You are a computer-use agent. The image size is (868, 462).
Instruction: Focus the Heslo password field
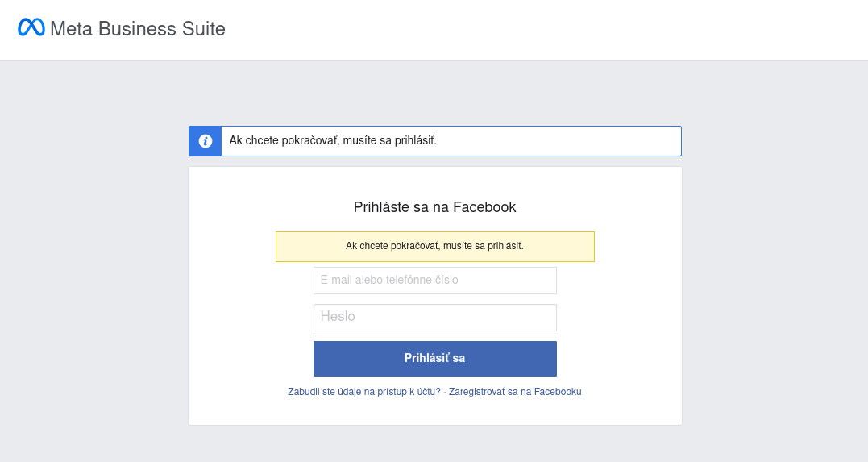[x=434, y=318]
